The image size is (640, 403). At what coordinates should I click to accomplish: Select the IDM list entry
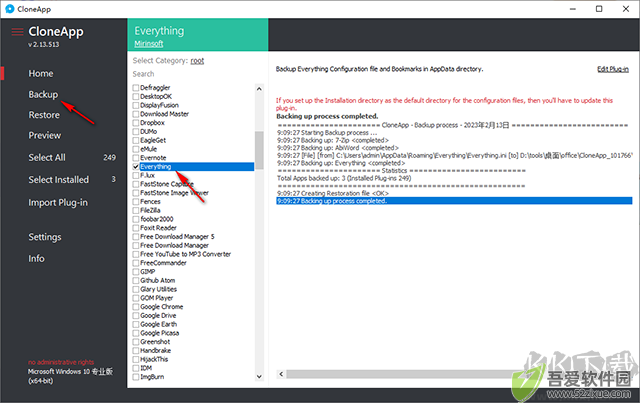(x=146, y=368)
